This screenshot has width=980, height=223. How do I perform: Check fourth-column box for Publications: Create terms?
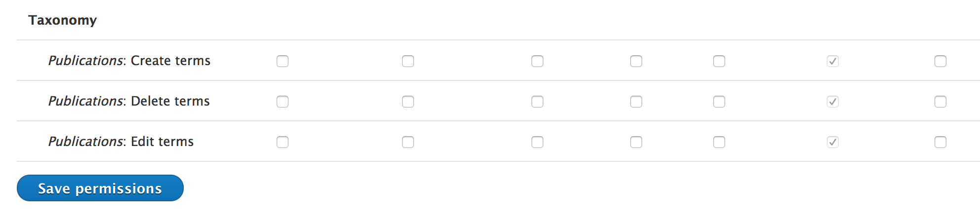point(636,61)
